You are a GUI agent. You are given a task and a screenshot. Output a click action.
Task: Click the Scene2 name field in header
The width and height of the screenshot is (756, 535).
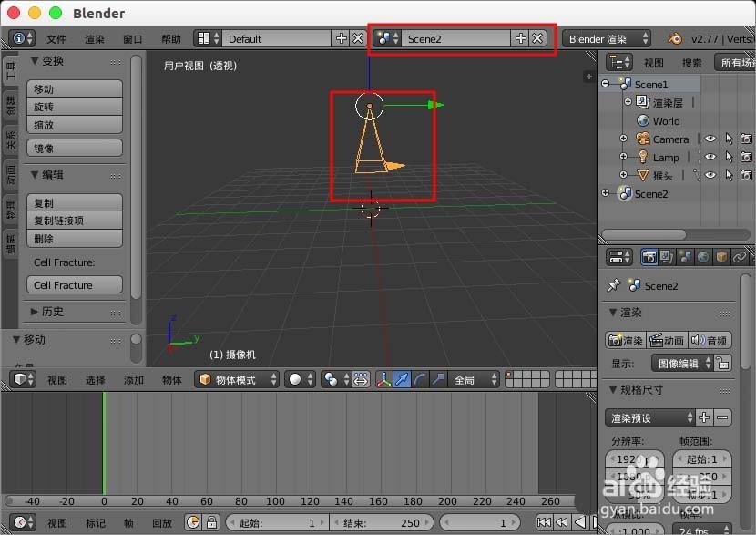pyautogui.click(x=455, y=38)
